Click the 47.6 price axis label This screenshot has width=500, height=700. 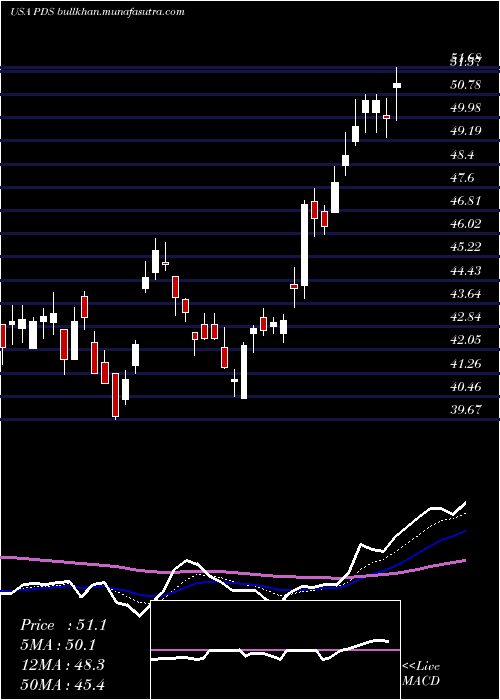463,178
